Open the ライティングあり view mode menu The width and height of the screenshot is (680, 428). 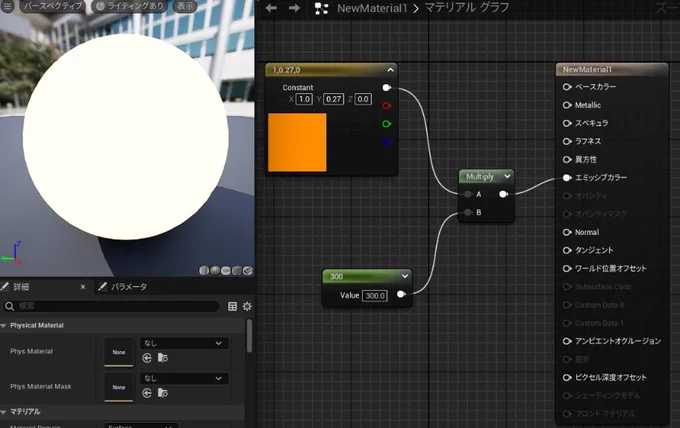pyautogui.click(x=130, y=6)
